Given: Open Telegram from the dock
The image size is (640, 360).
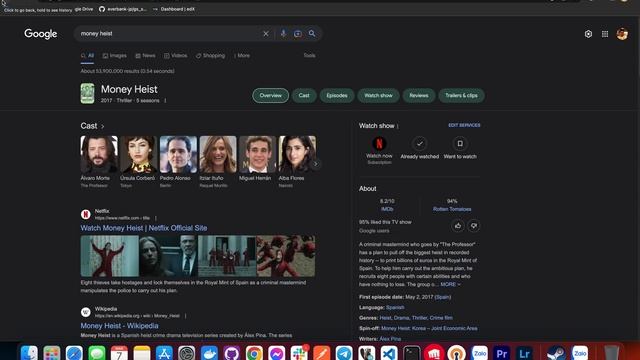Looking at the screenshot, I should pyautogui.click(x=344, y=353).
